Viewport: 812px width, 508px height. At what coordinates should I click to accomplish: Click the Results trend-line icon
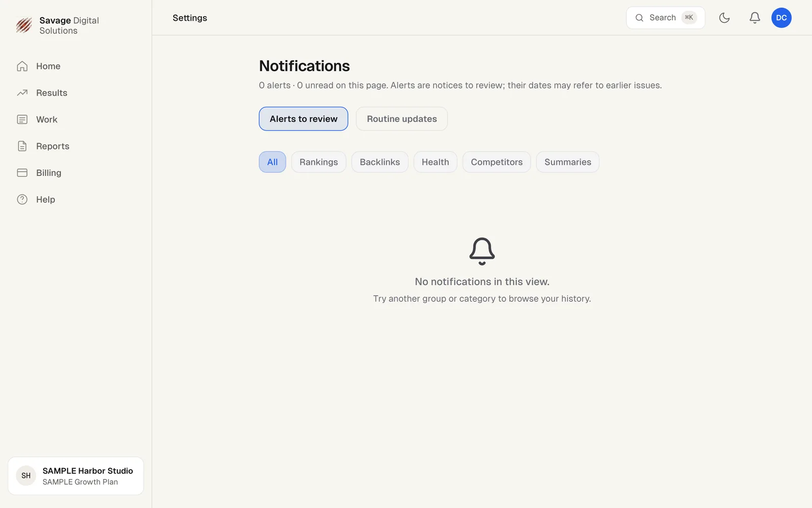point(22,93)
